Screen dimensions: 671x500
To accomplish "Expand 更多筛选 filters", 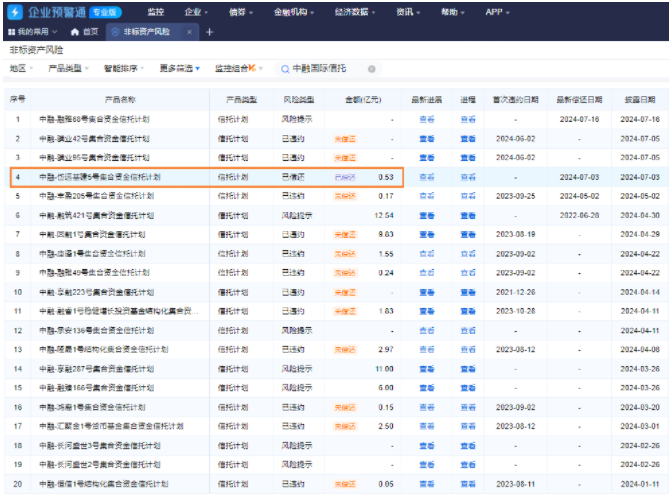I will (x=180, y=68).
